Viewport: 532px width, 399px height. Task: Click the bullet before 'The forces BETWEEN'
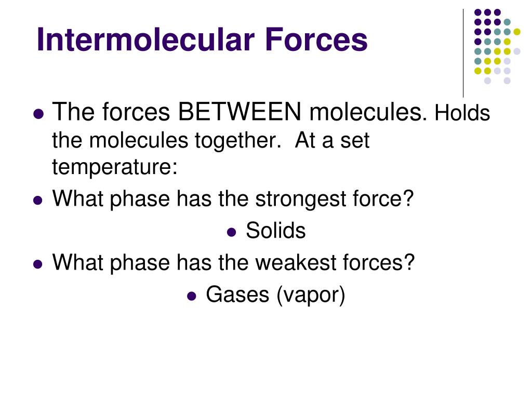pos(38,114)
